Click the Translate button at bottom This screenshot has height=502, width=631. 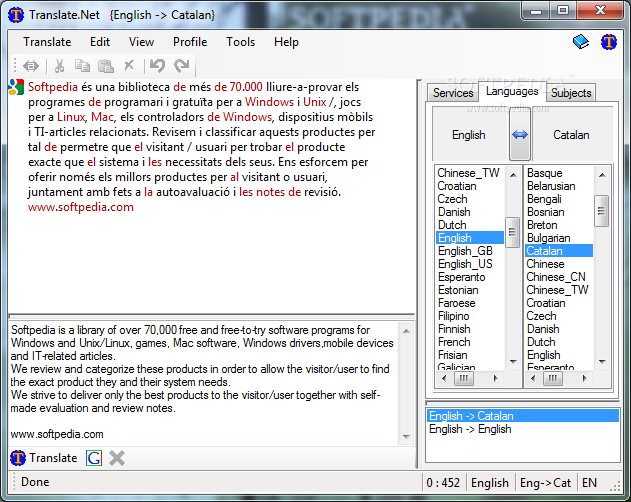(43, 458)
